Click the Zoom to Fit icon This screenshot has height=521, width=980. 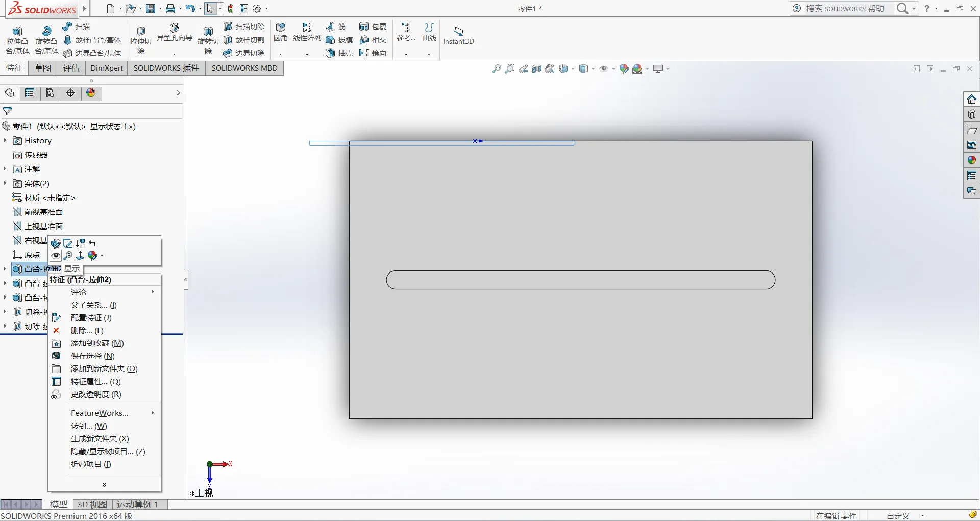496,69
